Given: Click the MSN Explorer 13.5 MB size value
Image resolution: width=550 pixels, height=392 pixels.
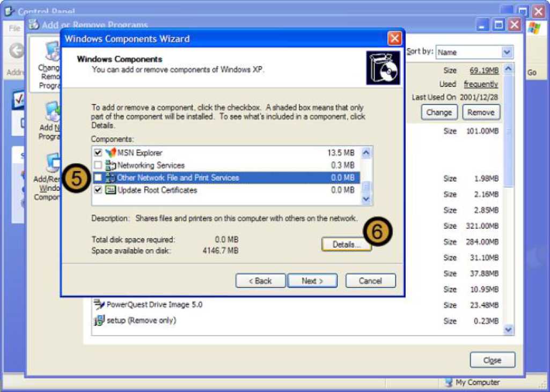Looking at the screenshot, I should pos(341,153).
